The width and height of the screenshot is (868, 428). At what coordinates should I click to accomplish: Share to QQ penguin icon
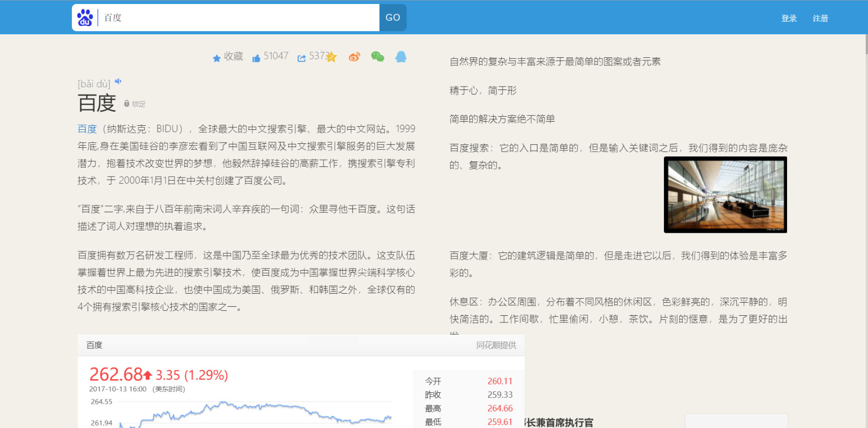pyautogui.click(x=401, y=57)
